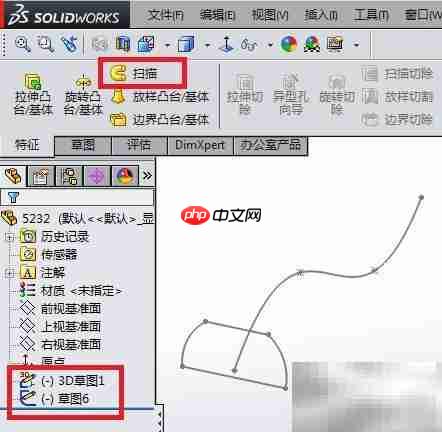Open the PropertyManager panel tab
This screenshot has width=442, height=432.
pyautogui.click(x=41, y=176)
